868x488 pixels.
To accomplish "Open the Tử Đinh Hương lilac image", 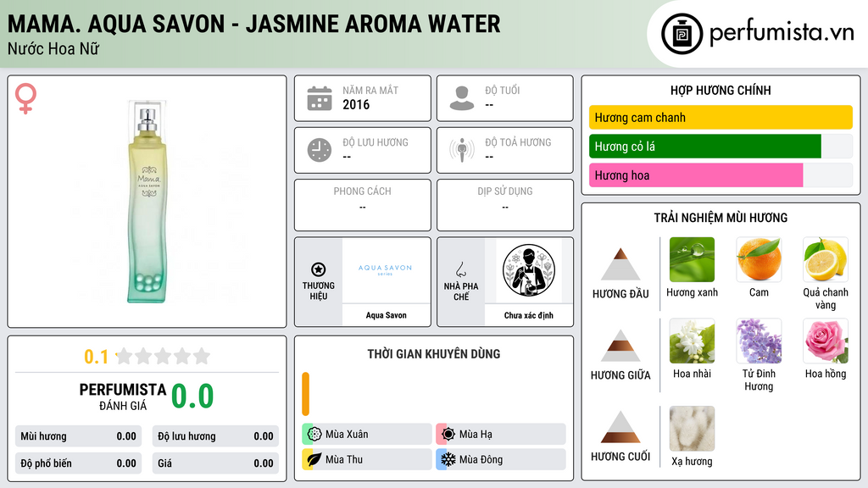I will [x=759, y=341].
